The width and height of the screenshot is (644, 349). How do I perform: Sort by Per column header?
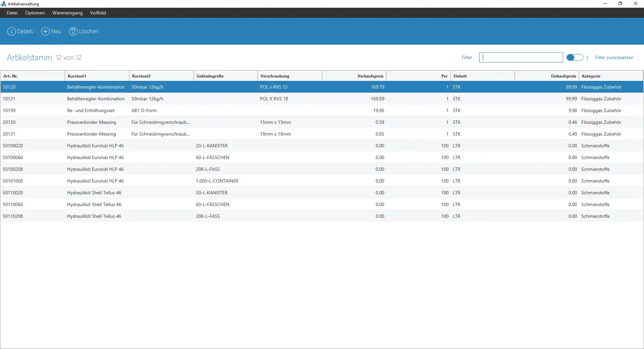tap(419, 76)
